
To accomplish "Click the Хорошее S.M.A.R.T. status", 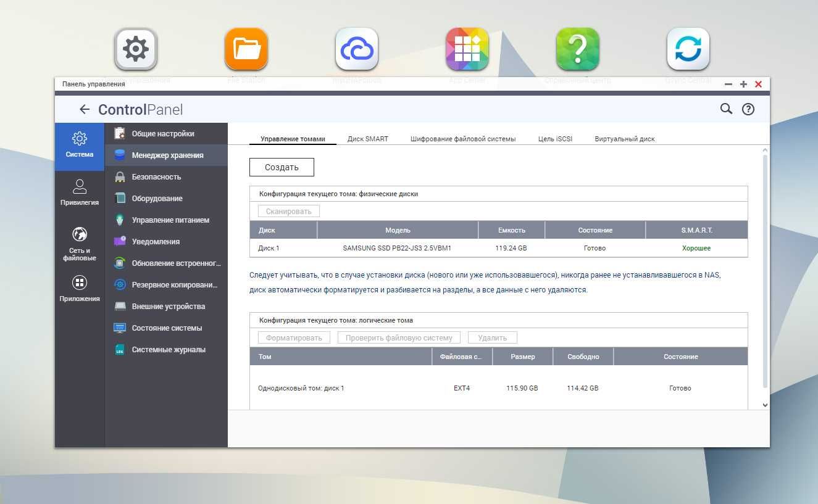I will 696,248.
